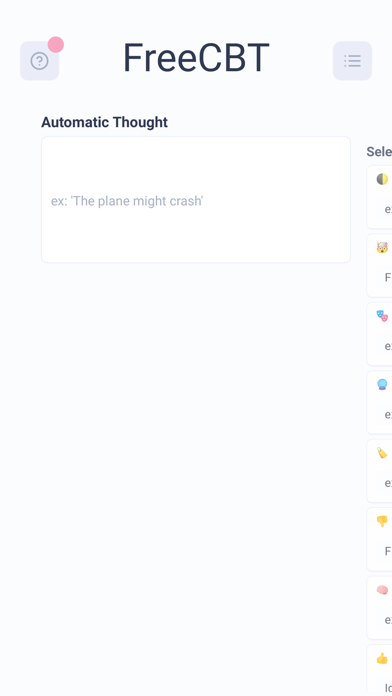Open the help question mark button
Screen dimensions: 392x696
pyautogui.click(x=40, y=61)
